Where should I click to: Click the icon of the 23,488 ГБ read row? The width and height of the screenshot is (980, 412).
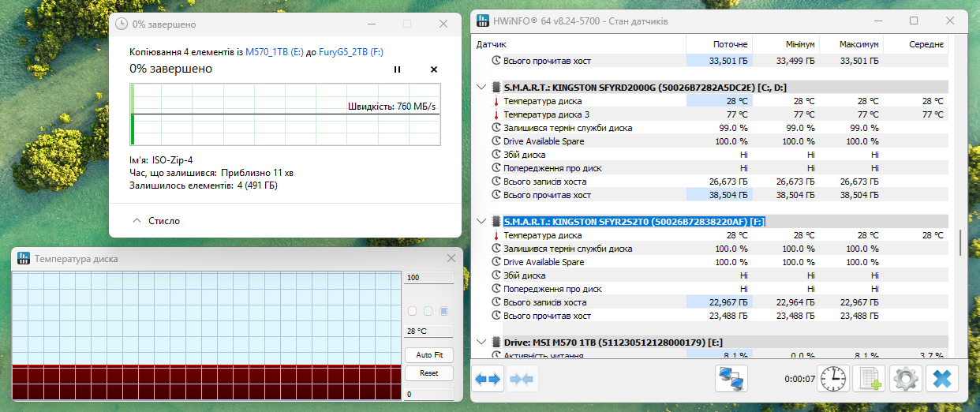pyautogui.click(x=496, y=316)
